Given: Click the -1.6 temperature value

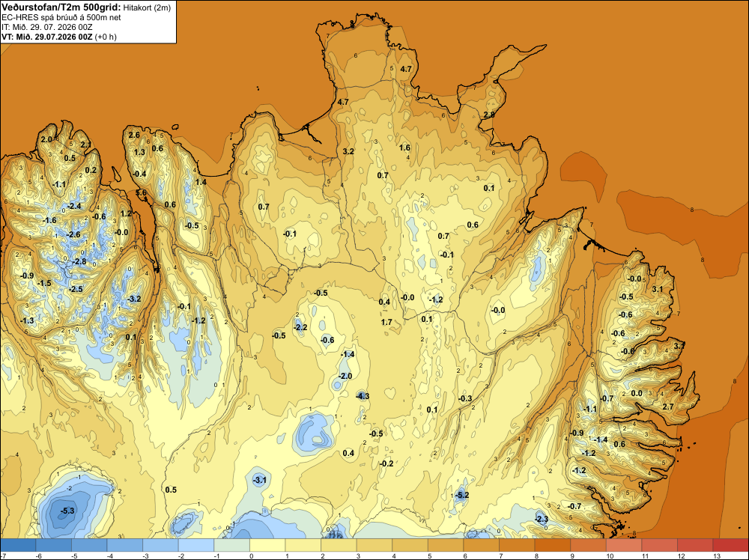Looking at the screenshot, I should 49,220.
